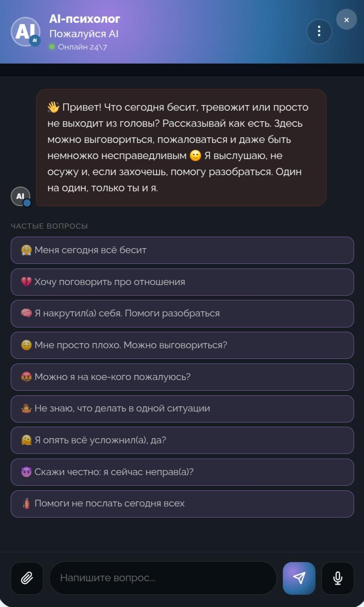Click the small AI avatar beside greeting message

pos(21,196)
